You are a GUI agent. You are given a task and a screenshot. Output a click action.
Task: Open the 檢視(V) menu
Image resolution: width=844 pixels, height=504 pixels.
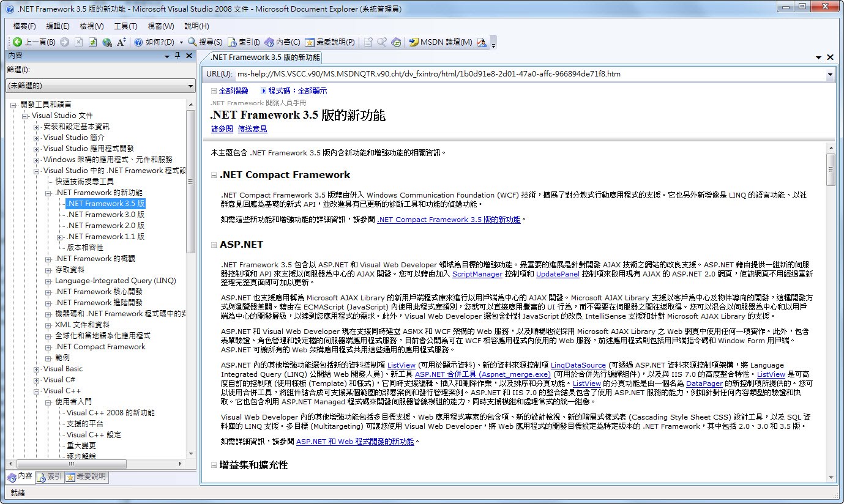92,26
